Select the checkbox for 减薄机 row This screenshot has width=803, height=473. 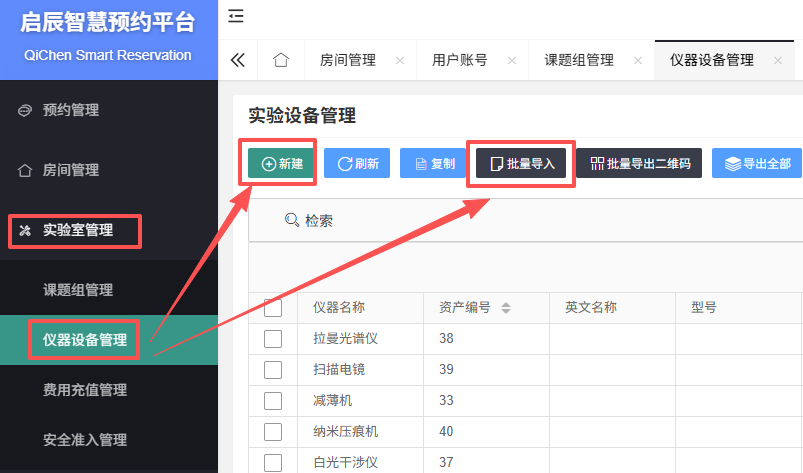coord(273,401)
